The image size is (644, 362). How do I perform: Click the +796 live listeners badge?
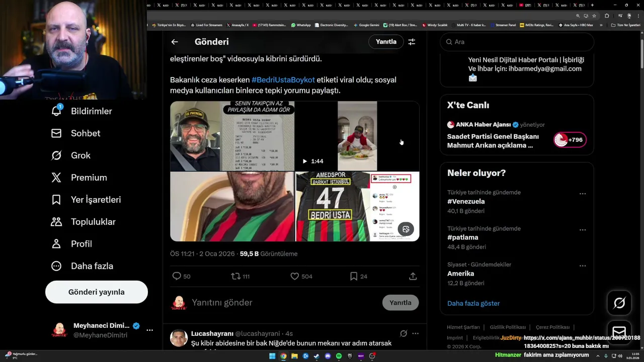click(570, 140)
